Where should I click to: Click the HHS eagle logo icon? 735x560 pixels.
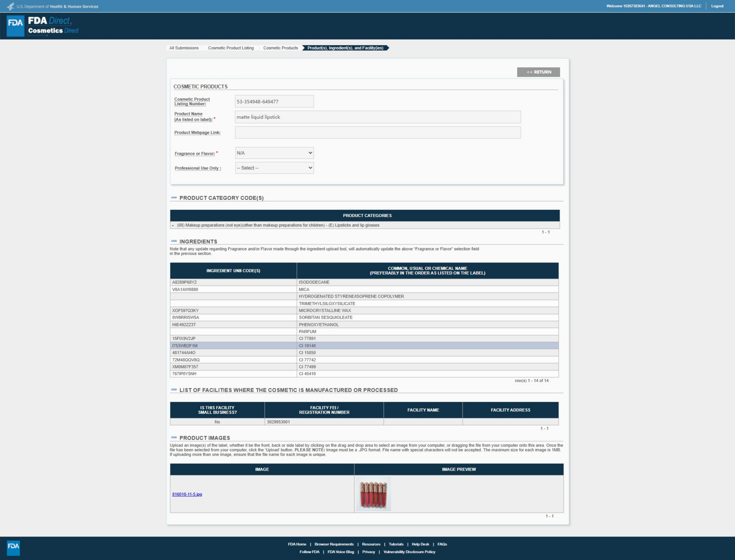(11, 6)
